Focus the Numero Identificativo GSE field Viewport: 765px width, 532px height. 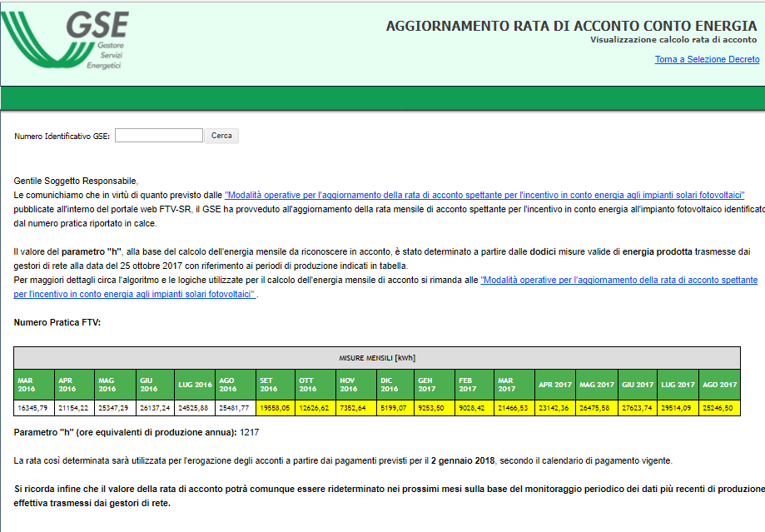click(x=159, y=136)
